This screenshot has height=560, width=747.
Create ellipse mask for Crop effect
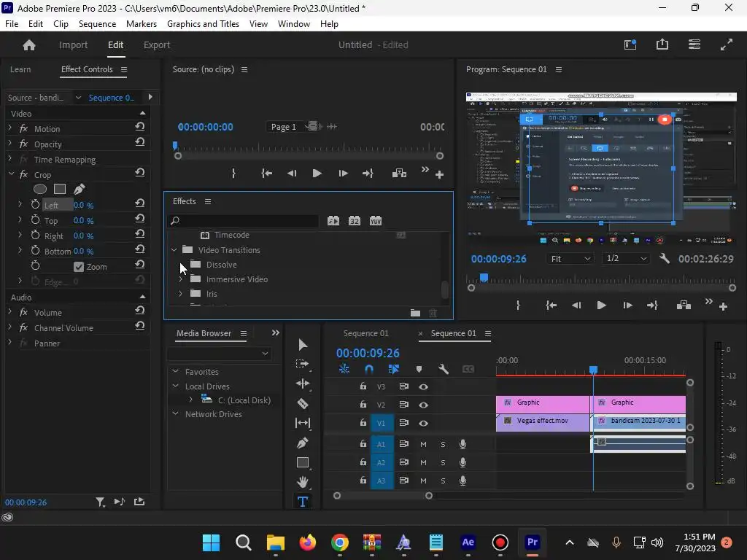coord(40,189)
